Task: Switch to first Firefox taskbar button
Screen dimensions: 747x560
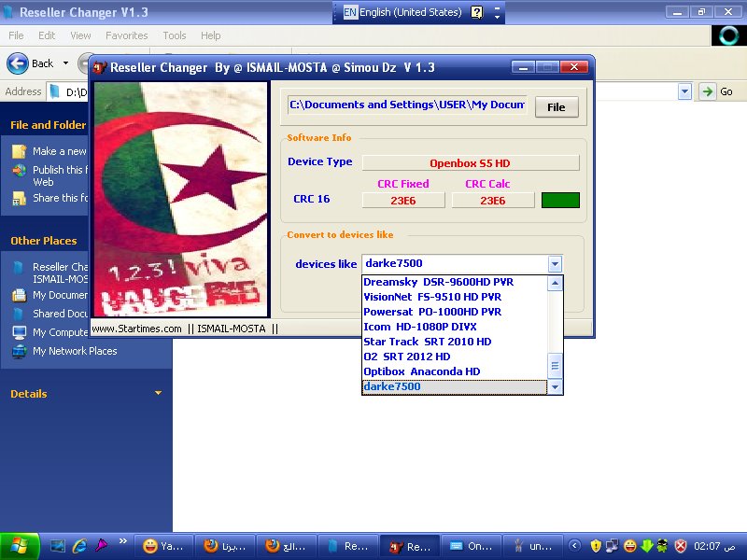Action: (x=225, y=546)
